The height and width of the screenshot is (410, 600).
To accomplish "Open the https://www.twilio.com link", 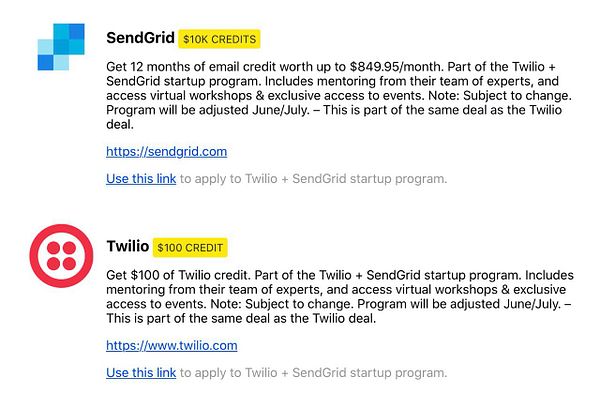I will tap(172, 346).
